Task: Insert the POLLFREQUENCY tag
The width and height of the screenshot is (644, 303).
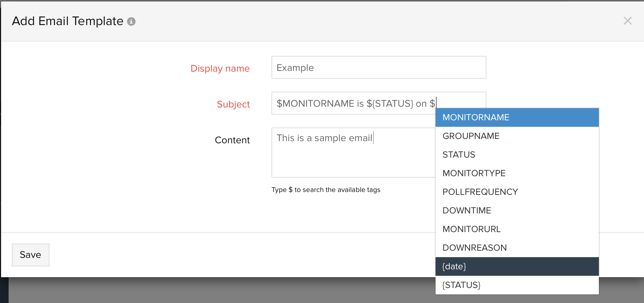Action: click(x=516, y=192)
